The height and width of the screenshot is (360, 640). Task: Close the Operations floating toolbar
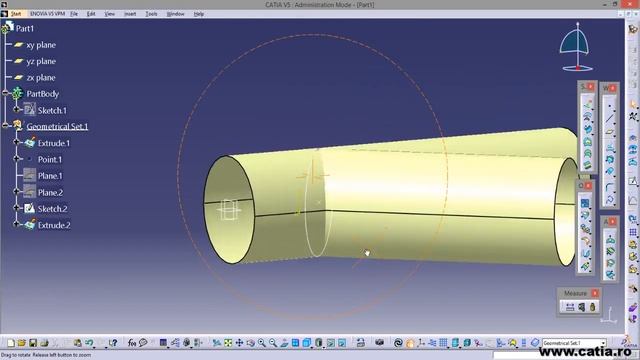(589, 186)
